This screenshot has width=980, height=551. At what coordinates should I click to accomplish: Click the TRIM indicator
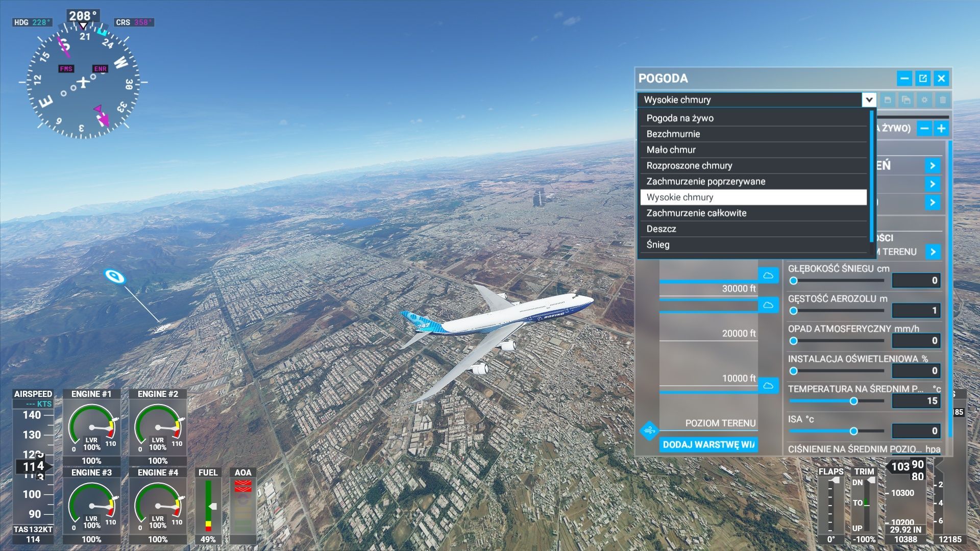[864, 507]
